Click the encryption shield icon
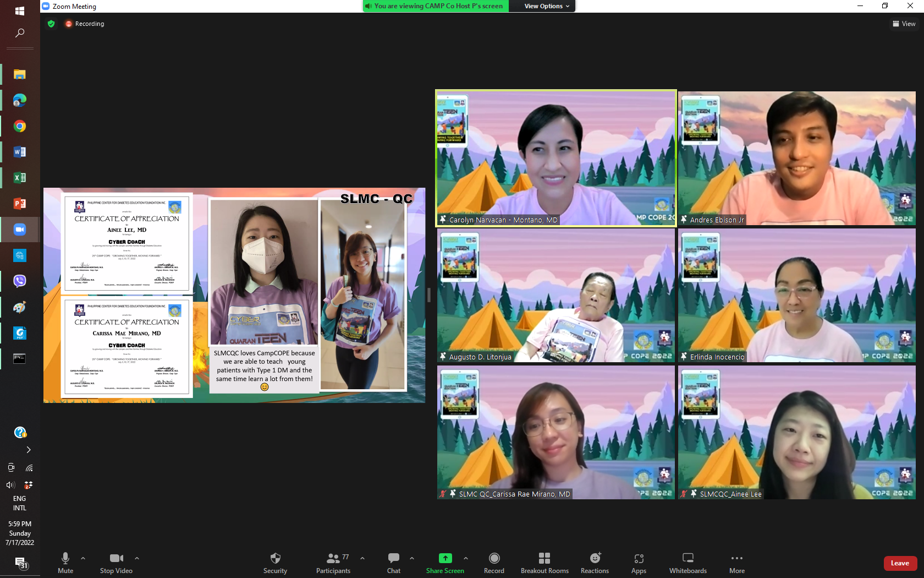 [51, 24]
